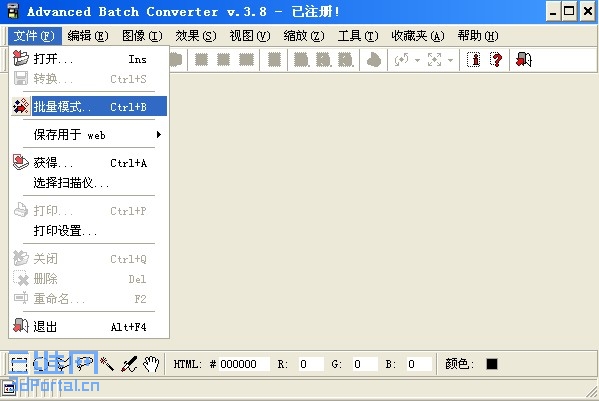Viewport: 599px width, 401px height.
Task: Click the open-folder icon beside 打开
Action: point(21,58)
